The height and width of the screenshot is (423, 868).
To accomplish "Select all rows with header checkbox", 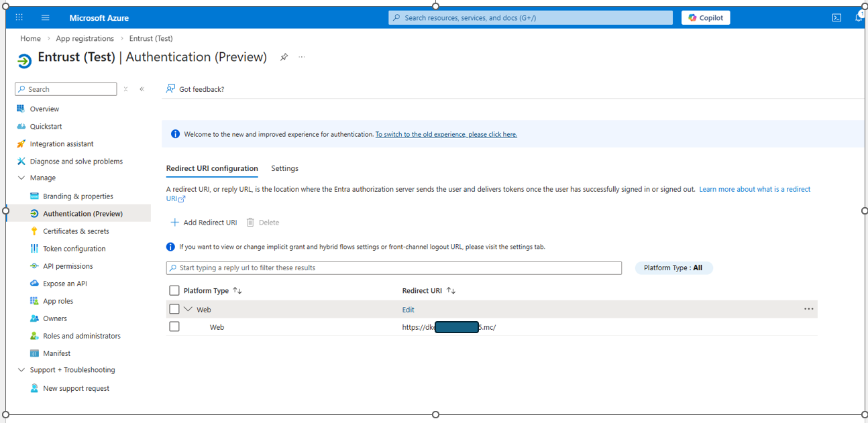I will (174, 291).
